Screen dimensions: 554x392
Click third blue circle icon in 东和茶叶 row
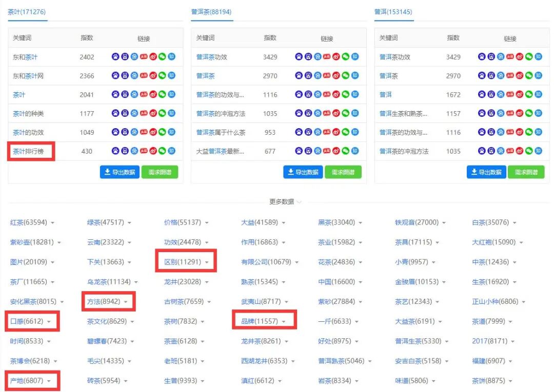(x=134, y=56)
